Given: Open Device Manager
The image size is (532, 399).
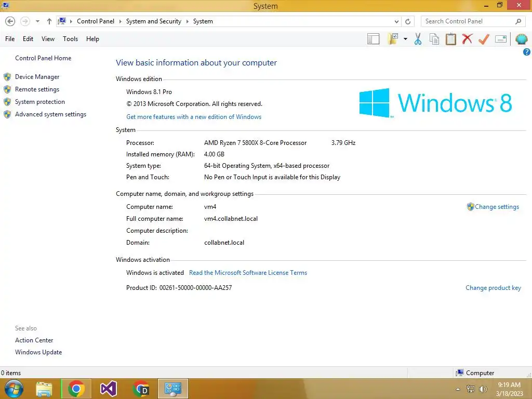Looking at the screenshot, I should point(37,77).
